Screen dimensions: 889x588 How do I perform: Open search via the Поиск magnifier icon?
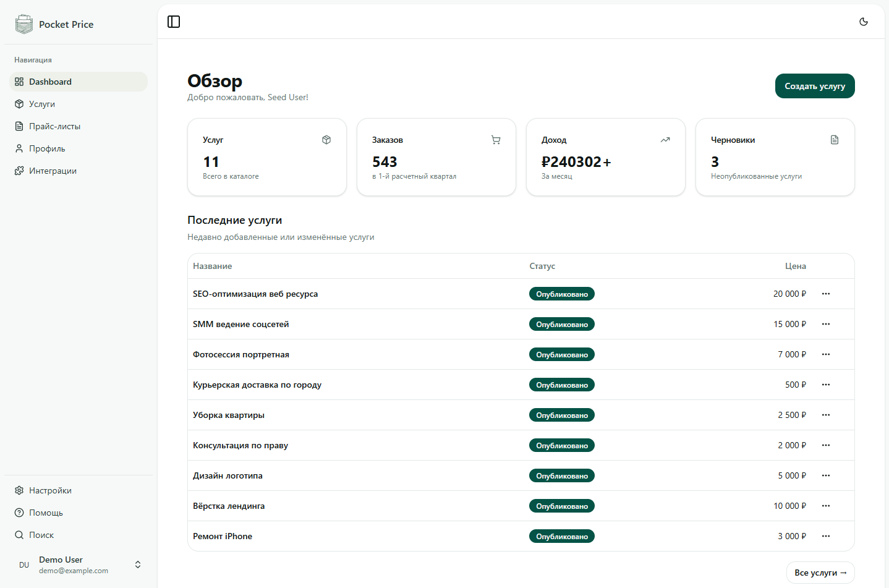[19, 535]
